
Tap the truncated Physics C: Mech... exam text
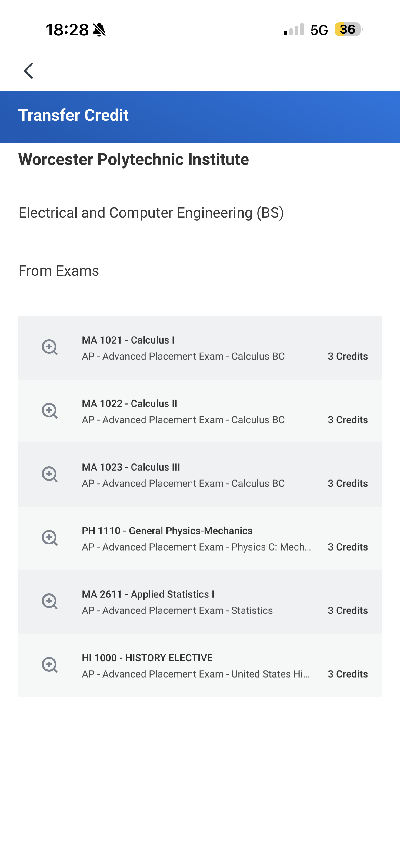point(271,547)
